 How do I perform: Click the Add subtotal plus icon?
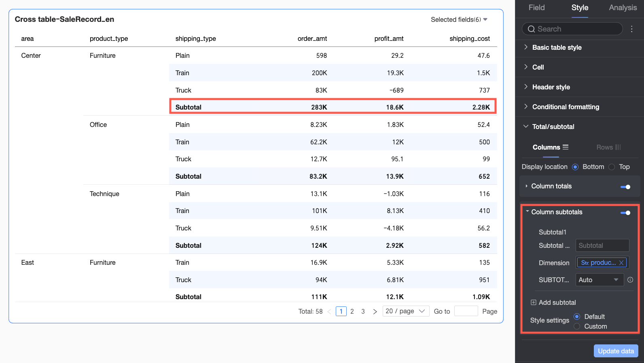[x=534, y=302]
